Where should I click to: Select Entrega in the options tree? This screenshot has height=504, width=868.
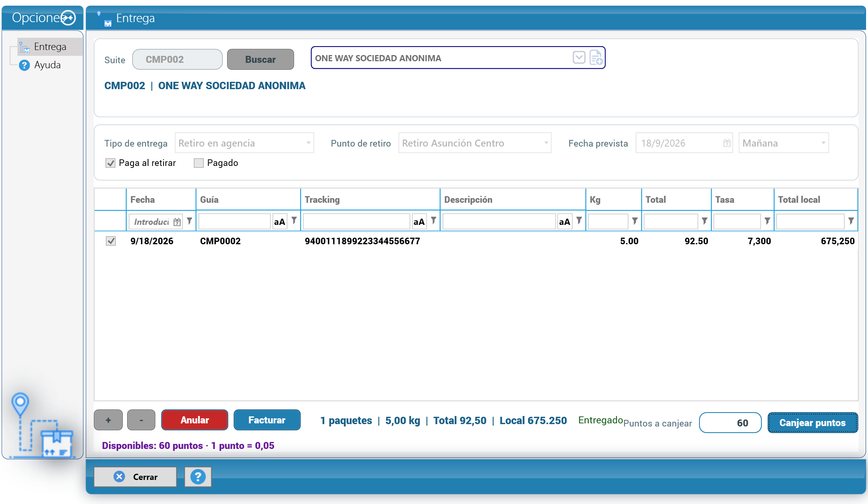click(x=50, y=47)
